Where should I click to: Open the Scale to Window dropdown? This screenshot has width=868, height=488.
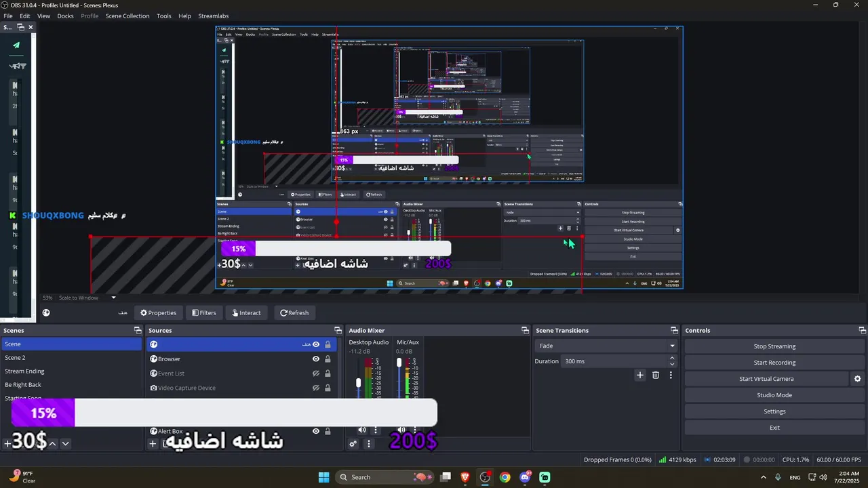(x=87, y=298)
